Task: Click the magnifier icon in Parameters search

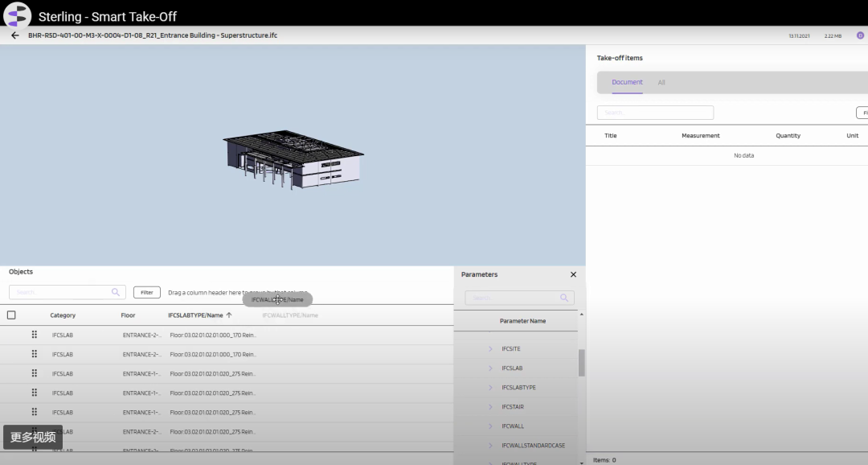Action: [564, 298]
